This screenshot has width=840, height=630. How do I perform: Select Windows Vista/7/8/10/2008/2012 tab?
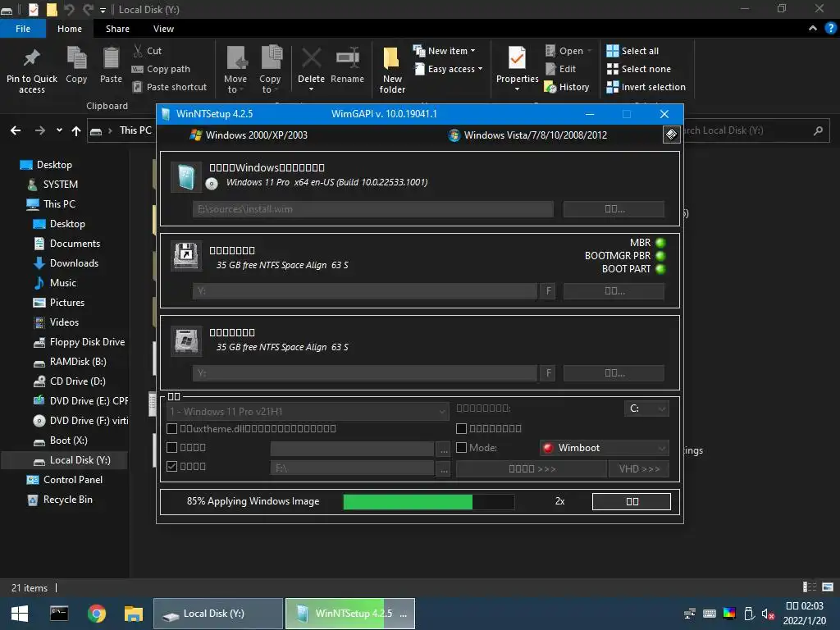pos(527,135)
